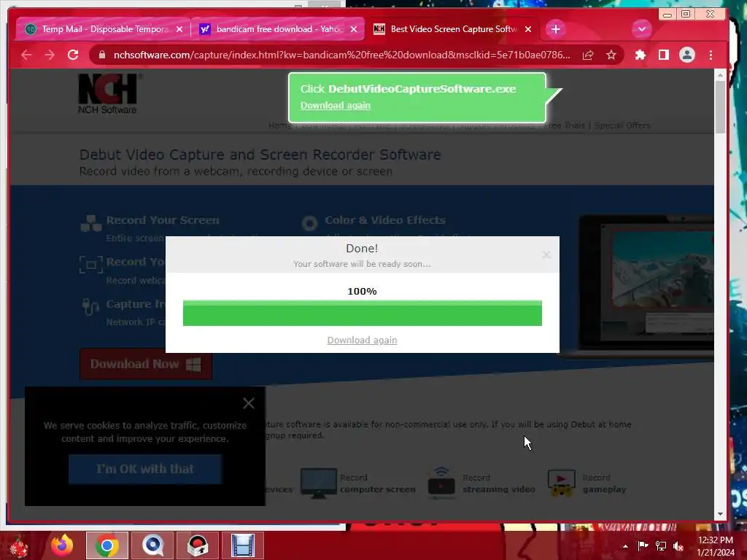Show hidden system tray icons arrow

[x=625, y=546]
